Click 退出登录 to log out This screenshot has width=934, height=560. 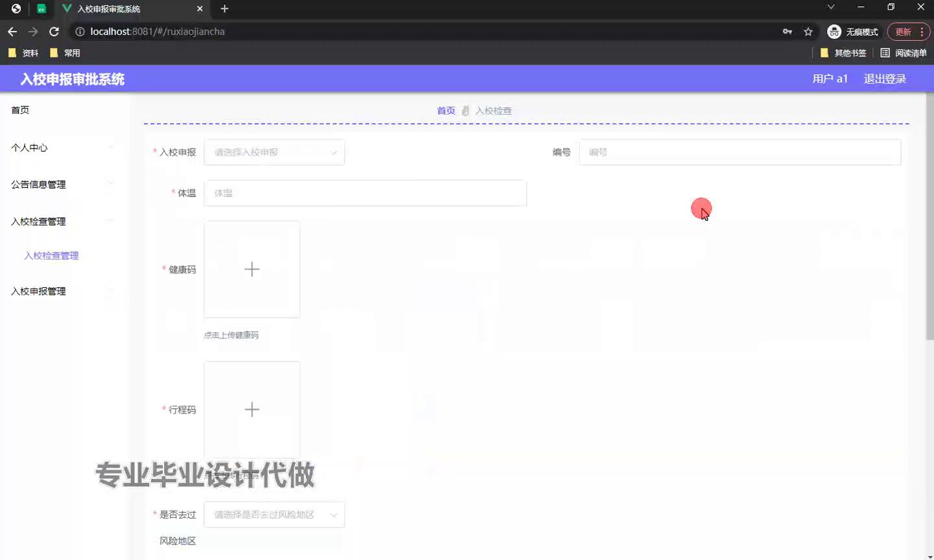coord(885,79)
